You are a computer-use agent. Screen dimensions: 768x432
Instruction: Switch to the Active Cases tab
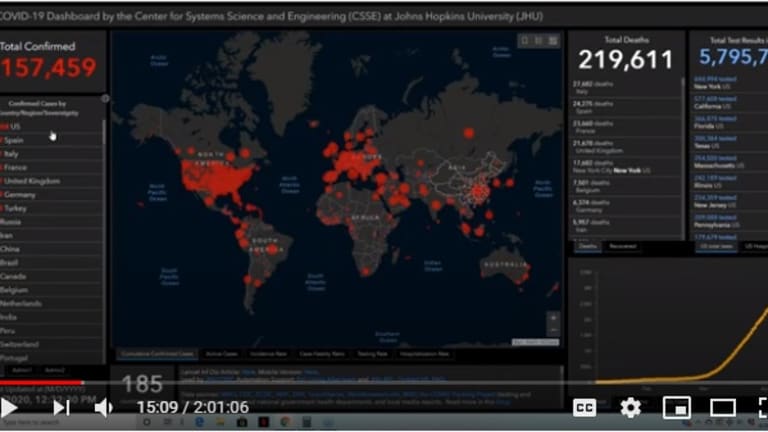(221, 354)
